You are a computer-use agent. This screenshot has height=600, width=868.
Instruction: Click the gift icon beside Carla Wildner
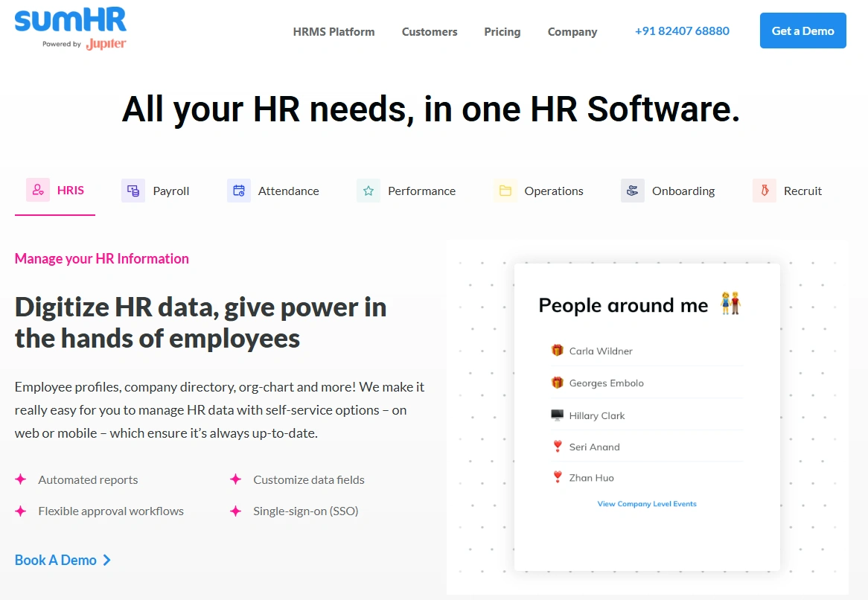coord(557,351)
